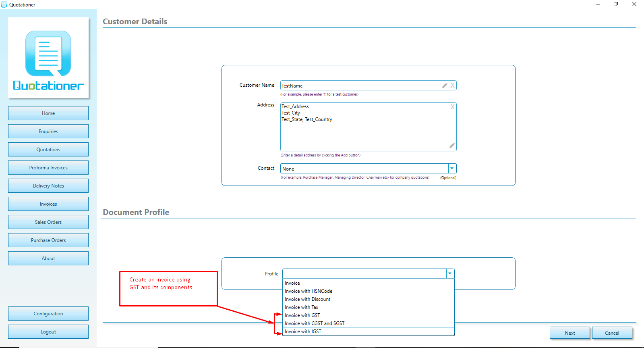The width and height of the screenshot is (644, 348).
Task: Select 'Invoice with IGST' profile option
Action: [x=369, y=331]
